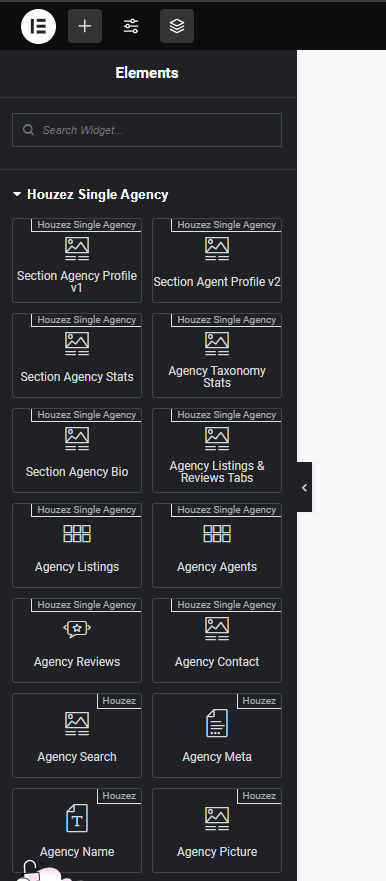
Task: Select the Agency Name widget
Action: point(77,830)
